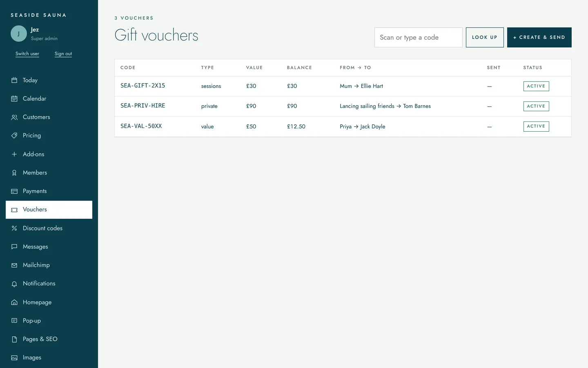Click 'Priya → Jack Doyle' cell
The width and height of the screenshot is (588, 368).
click(x=363, y=126)
